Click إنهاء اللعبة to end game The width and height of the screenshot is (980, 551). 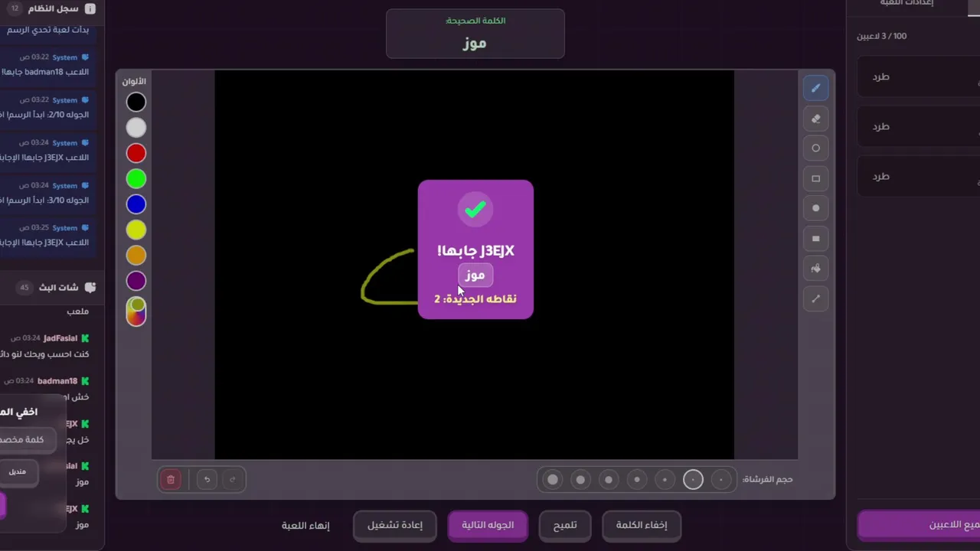tap(305, 526)
